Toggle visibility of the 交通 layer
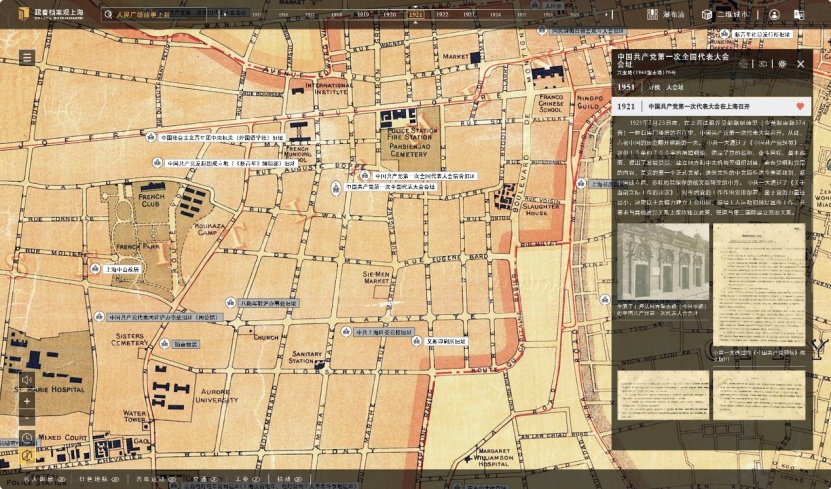This screenshot has height=489, width=831. [213, 479]
